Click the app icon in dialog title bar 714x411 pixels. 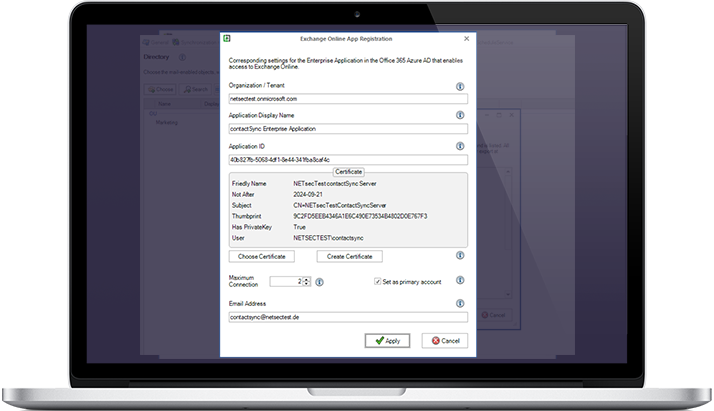(x=227, y=39)
